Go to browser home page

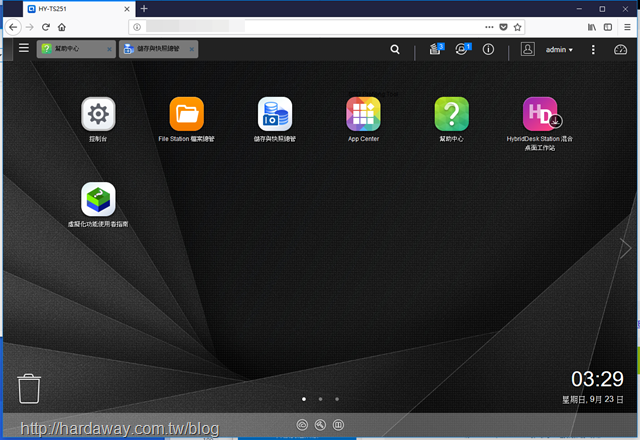(62, 27)
